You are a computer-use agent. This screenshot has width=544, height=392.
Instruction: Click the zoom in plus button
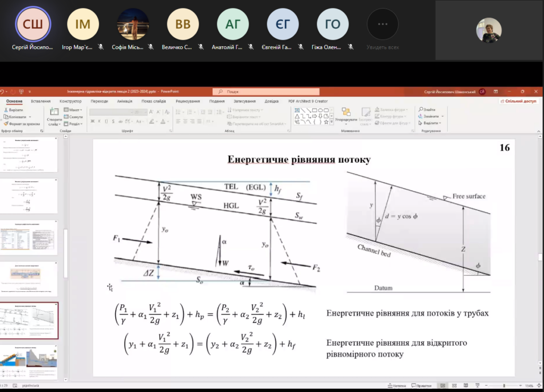click(520, 386)
